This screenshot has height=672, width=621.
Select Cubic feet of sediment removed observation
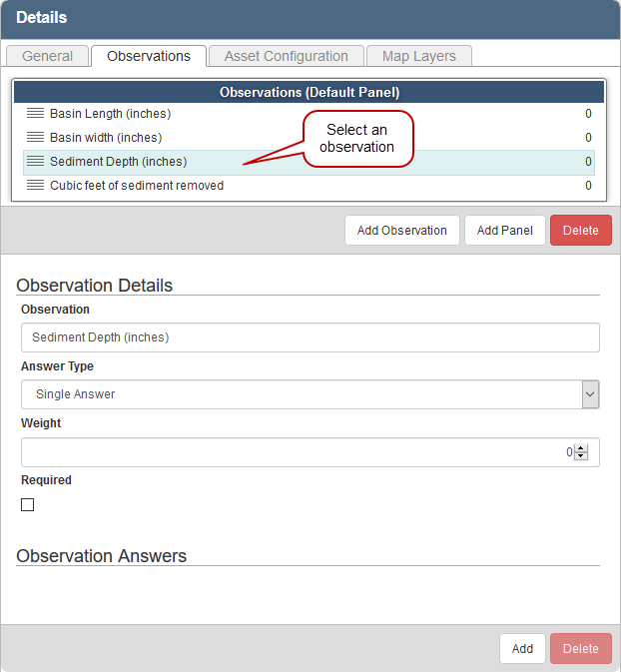click(x=137, y=186)
